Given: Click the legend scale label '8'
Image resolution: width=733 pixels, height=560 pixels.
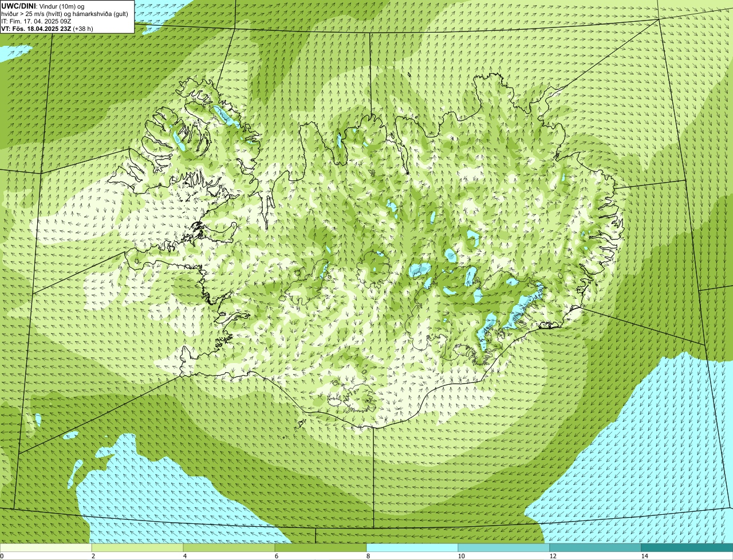Looking at the screenshot, I should pyautogui.click(x=368, y=556).
